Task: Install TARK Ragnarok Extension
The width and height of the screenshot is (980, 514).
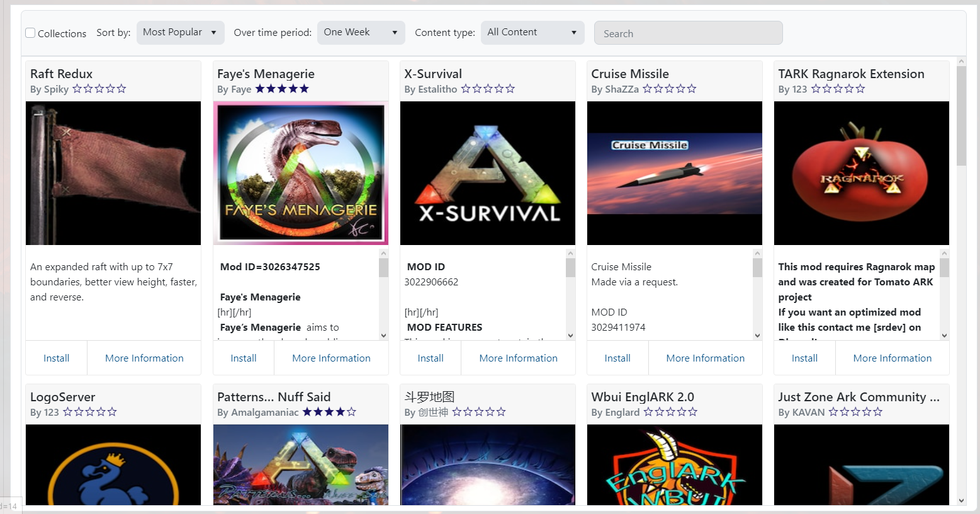Action: 804,358
